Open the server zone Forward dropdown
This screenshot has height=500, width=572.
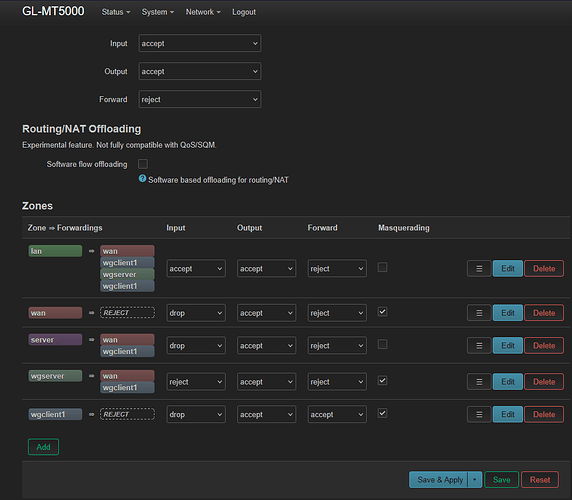point(337,345)
